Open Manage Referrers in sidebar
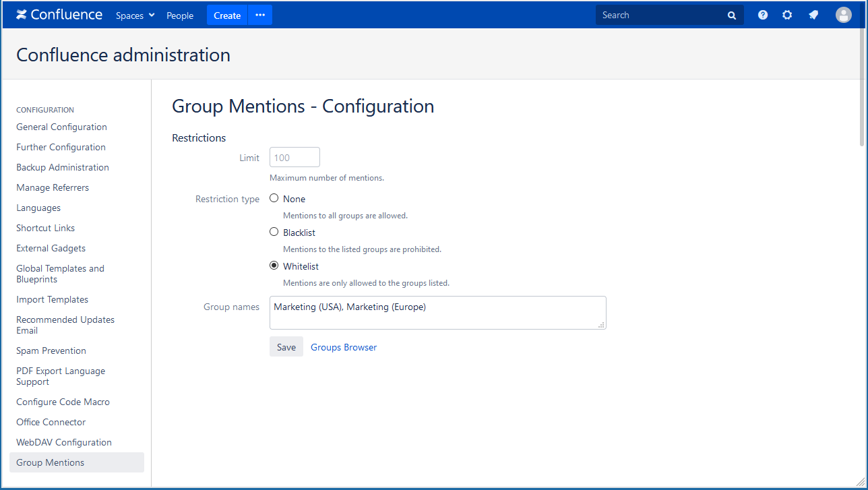Viewport: 868px width, 490px height. pos(53,187)
